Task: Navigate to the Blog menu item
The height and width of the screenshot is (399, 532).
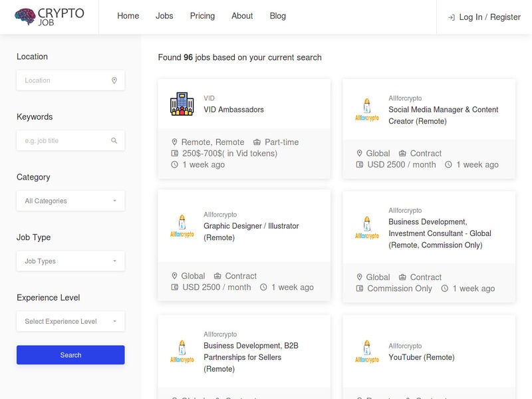Action: [278, 16]
